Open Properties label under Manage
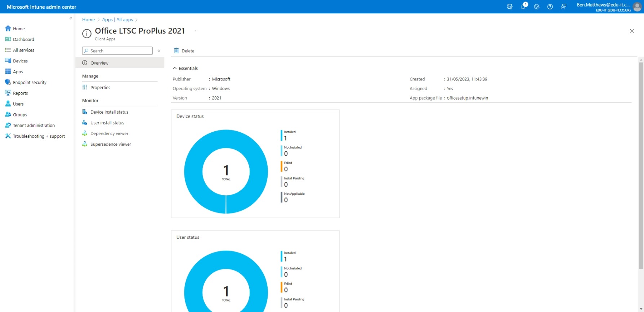The height and width of the screenshot is (312, 644). 100,88
